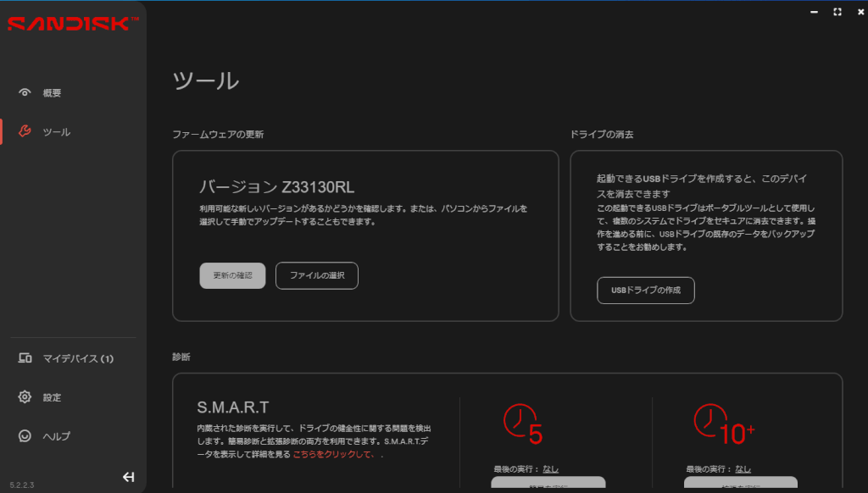Maximize the SanDisk window

pos(837,12)
